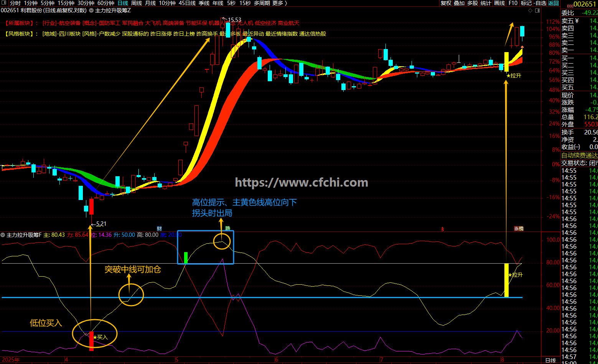Select the 5秒 period
This screenshot has height=364, width=598.
tap(231, 3)
